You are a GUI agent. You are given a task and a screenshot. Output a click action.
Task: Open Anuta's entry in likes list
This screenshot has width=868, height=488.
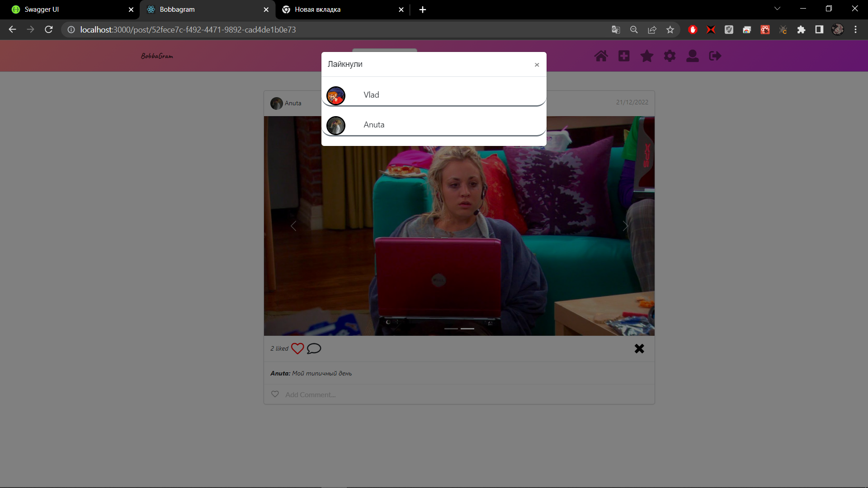(373, 125)
